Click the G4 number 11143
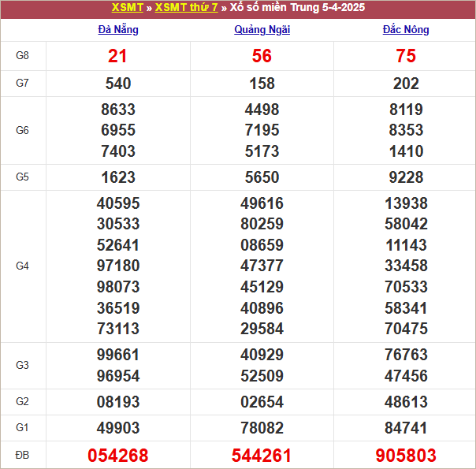The width and height of the screenshot is (476, 469). coord(406,245)
